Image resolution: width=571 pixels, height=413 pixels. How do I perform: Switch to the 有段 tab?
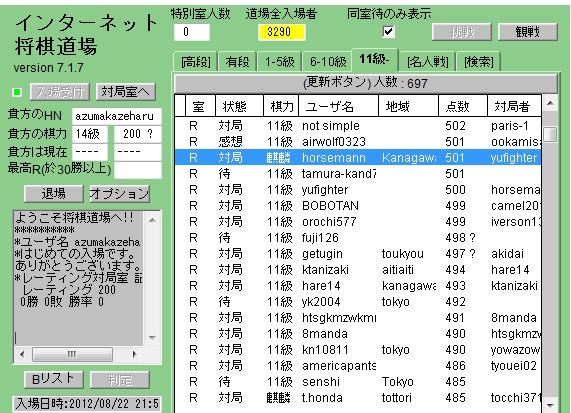pyautogui.click(x=237, y=62)
